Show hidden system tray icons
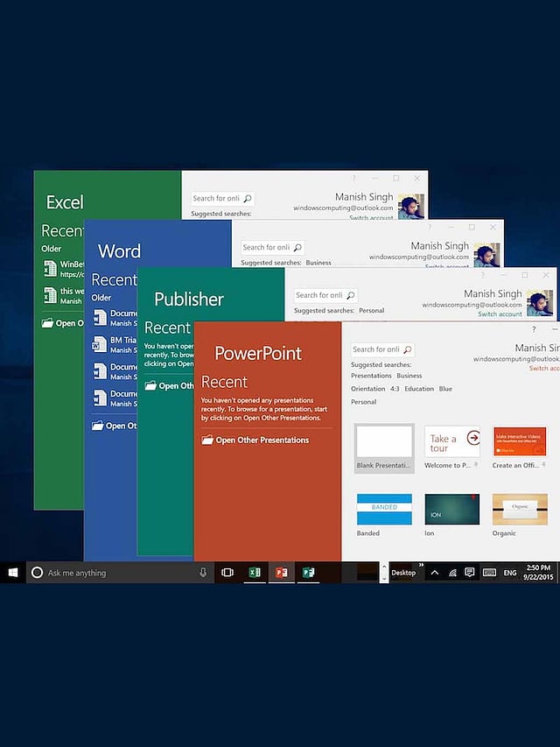This screenshot has height=747, width=560. pyautogui.click(x=434, y=573)
